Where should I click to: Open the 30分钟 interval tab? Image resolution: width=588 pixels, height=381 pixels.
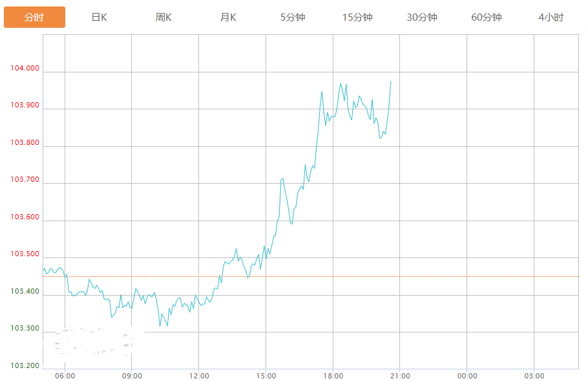coord(422,17)
